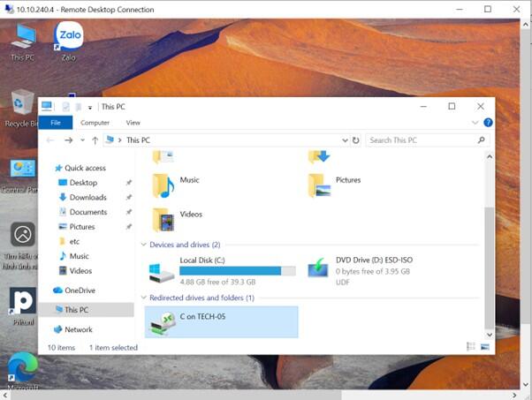Collapse the Devices and drives group
The width and height of the screenshot is (532, 400).
143,245
